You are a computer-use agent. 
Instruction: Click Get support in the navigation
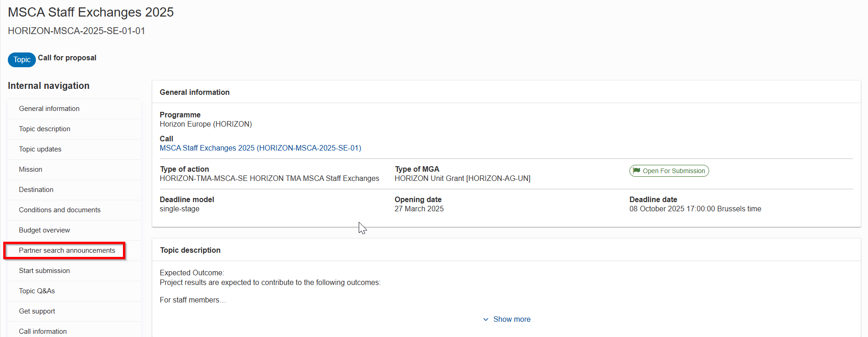pyautogui.click(x=74, y=311)
